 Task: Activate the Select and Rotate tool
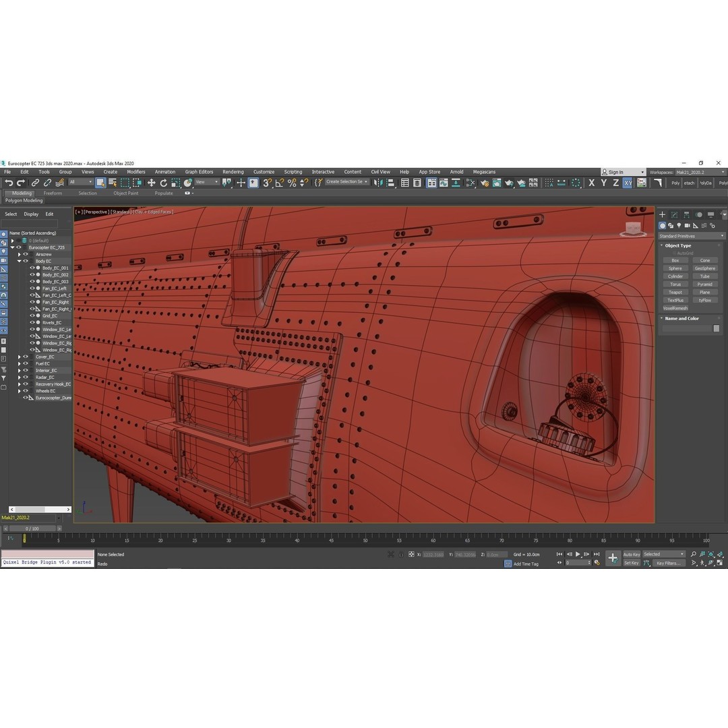tap(163, 183)
